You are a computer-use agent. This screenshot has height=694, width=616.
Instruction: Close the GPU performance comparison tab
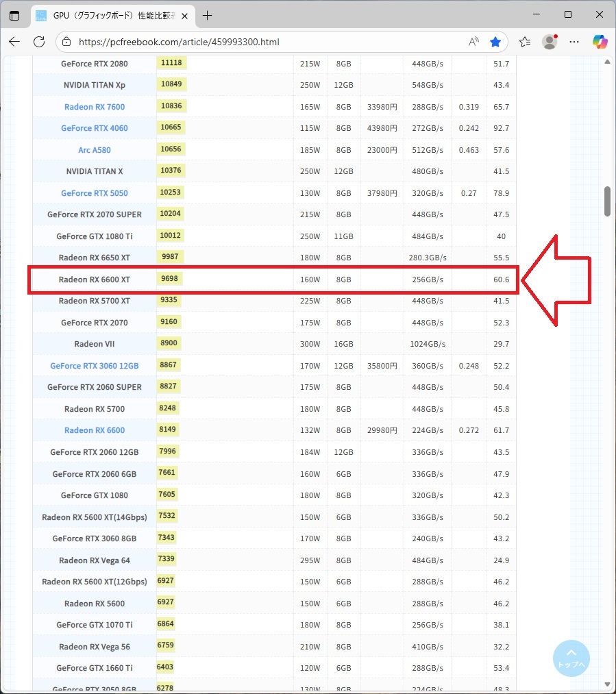[x=184, y=16]
